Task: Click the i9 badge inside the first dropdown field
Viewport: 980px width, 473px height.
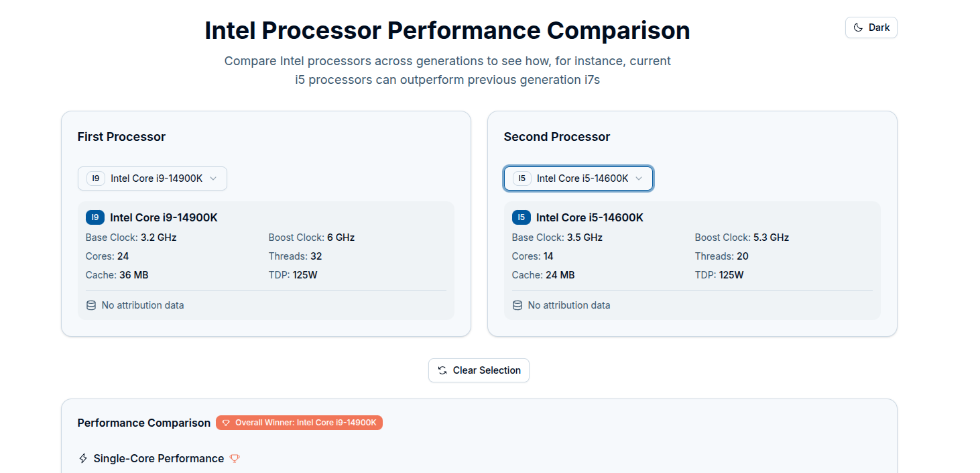Action: [x=95, y=178]
